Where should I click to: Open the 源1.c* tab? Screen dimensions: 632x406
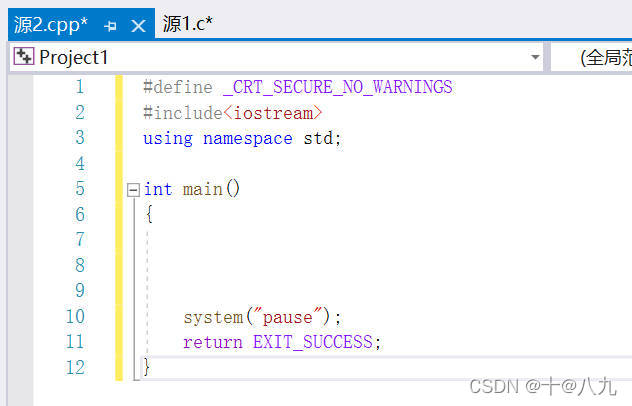(187, 24)
